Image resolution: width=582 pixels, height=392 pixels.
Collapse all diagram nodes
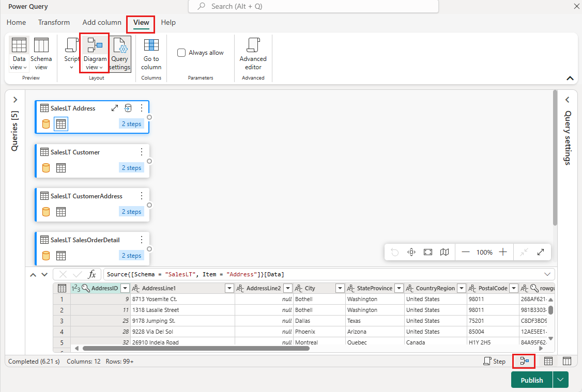[524, 252]
